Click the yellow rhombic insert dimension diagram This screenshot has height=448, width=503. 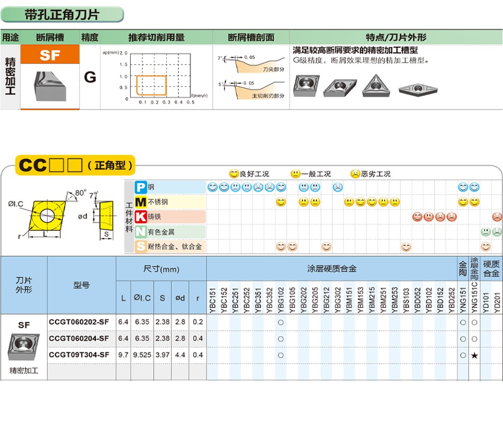(48, 215)
